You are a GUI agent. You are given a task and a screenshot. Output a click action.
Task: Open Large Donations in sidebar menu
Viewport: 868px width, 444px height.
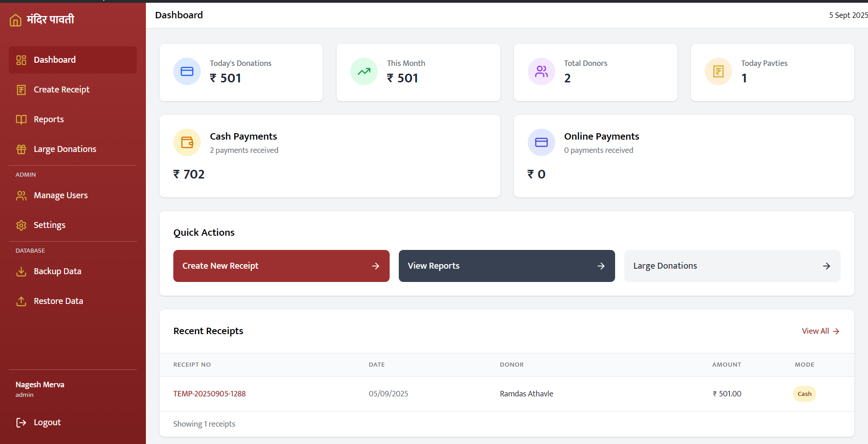64,149
